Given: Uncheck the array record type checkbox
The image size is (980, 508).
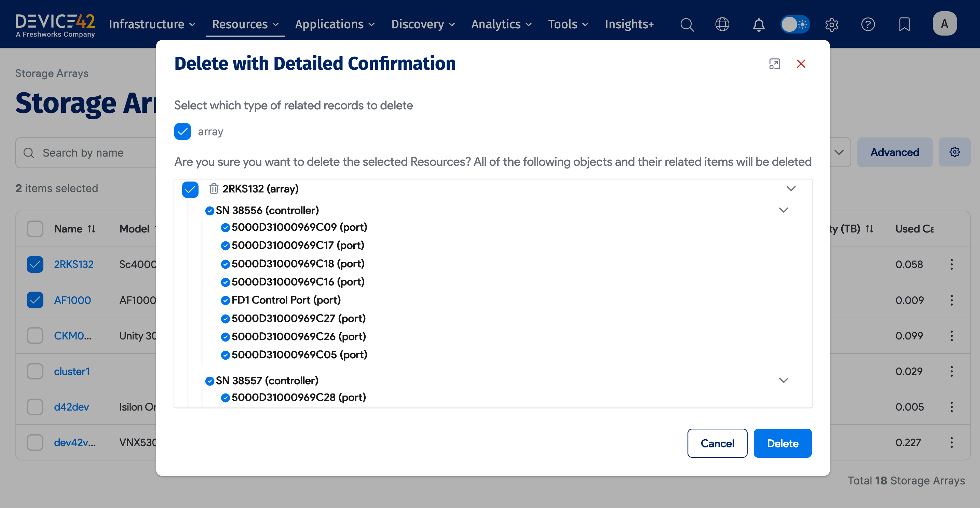Looking at the screenshot, I should tap(182, 131).
